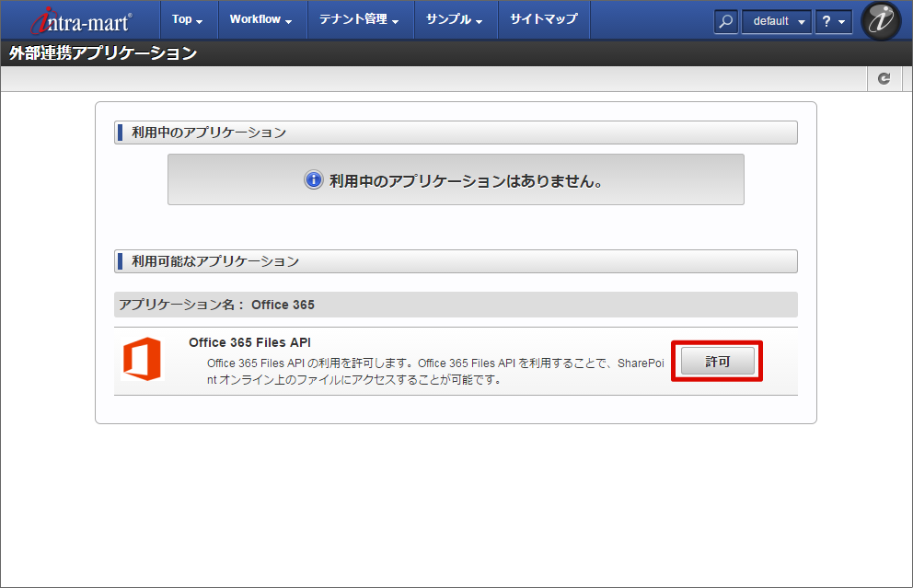The height and width of the screenshot is (588, 913).
Task: Click the intra-mart logo
Action: point(81,21)
